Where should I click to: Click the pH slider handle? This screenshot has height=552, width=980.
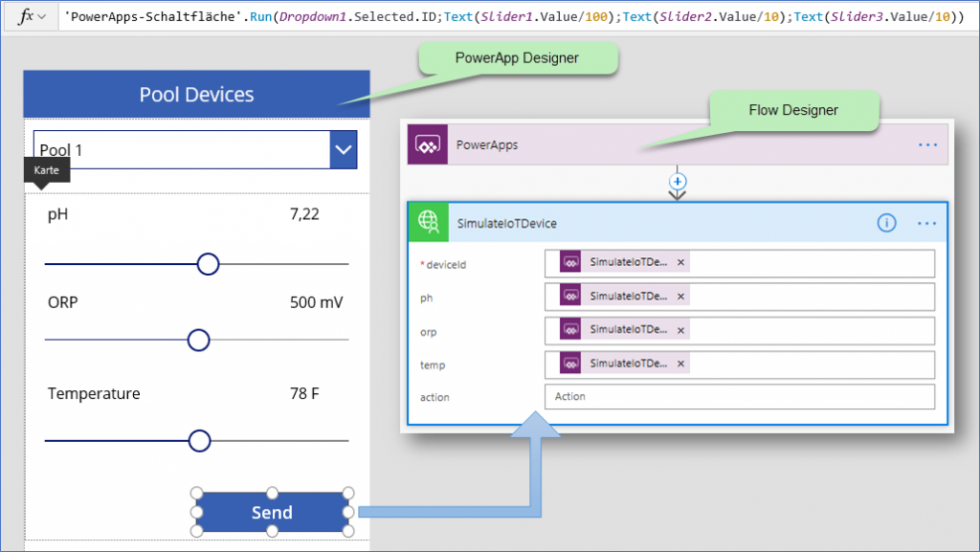208,264
